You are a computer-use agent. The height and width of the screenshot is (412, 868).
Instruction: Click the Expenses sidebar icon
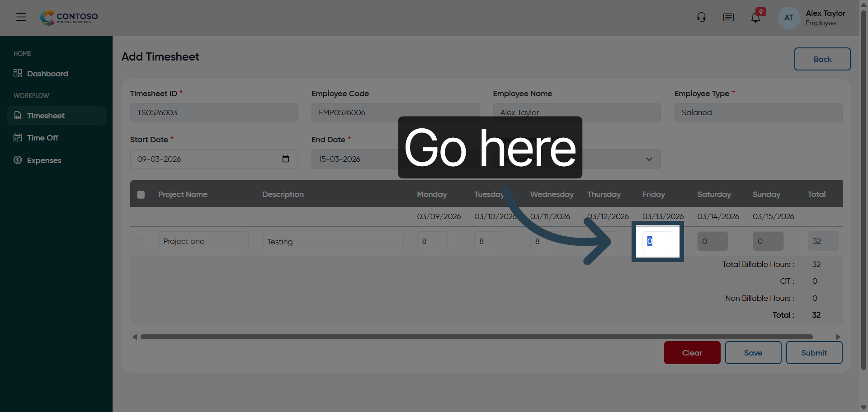[17, 160]
